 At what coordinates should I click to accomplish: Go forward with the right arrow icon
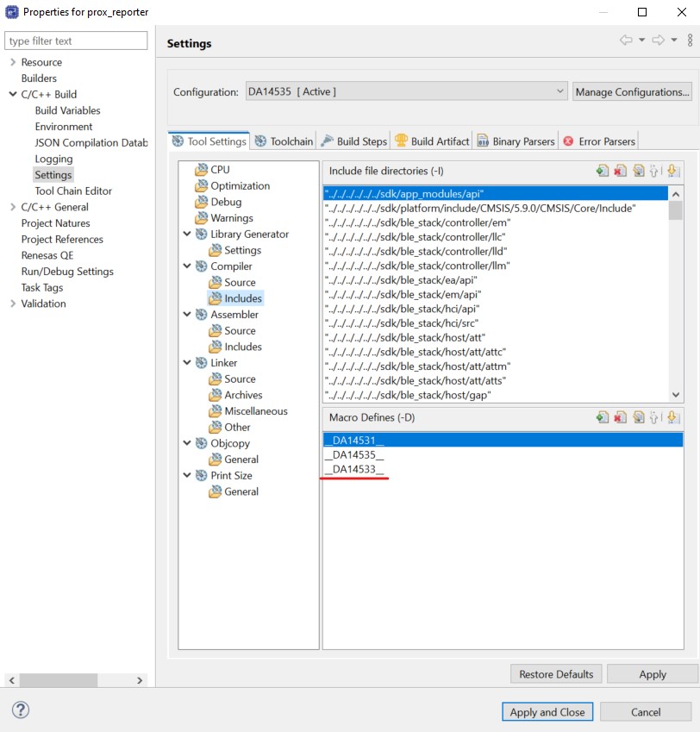[659, 41]
